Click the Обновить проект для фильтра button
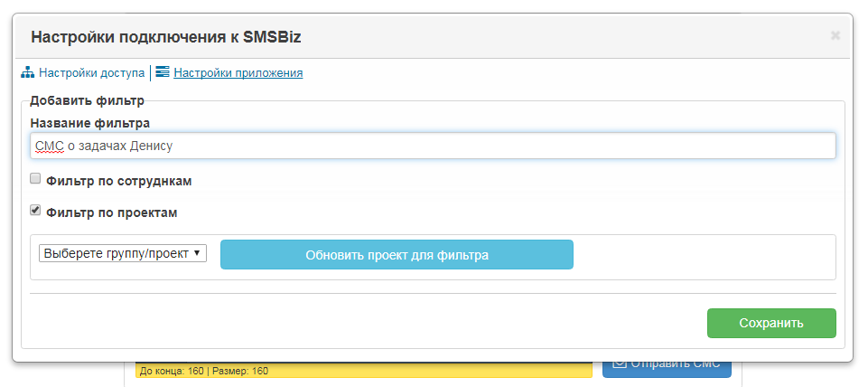Viewport: 868px width, 387px height. [397, 255]
